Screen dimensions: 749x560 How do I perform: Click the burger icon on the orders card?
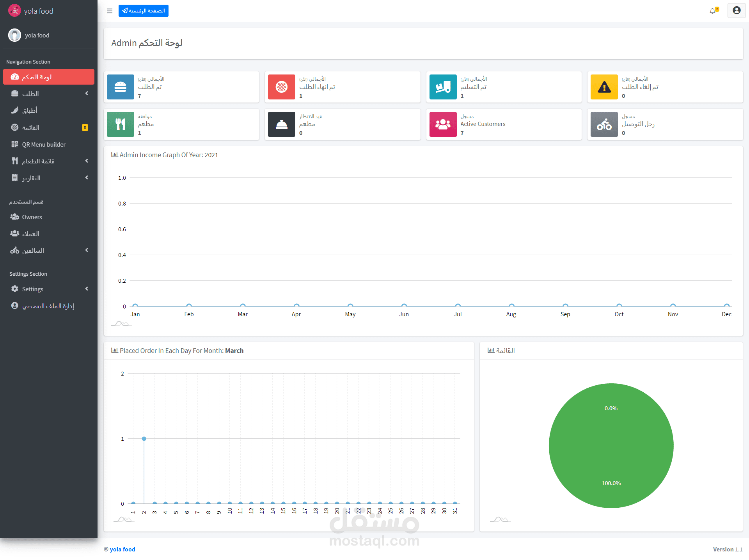coord(121,87)
